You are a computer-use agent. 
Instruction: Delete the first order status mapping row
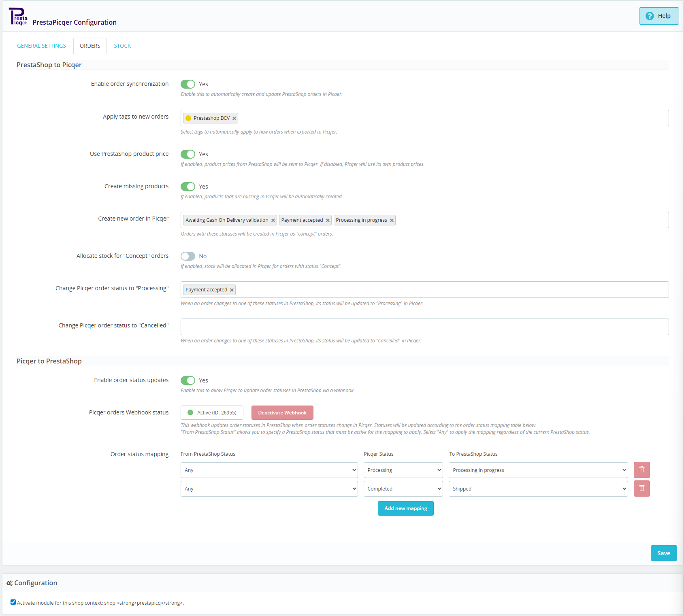641,470
